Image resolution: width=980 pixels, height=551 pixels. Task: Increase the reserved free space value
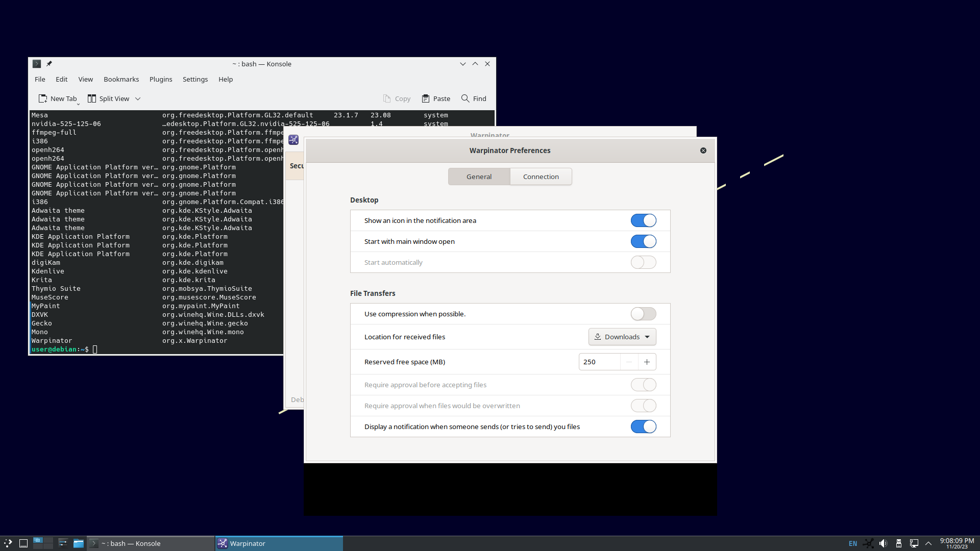click(x=647, y=362)
